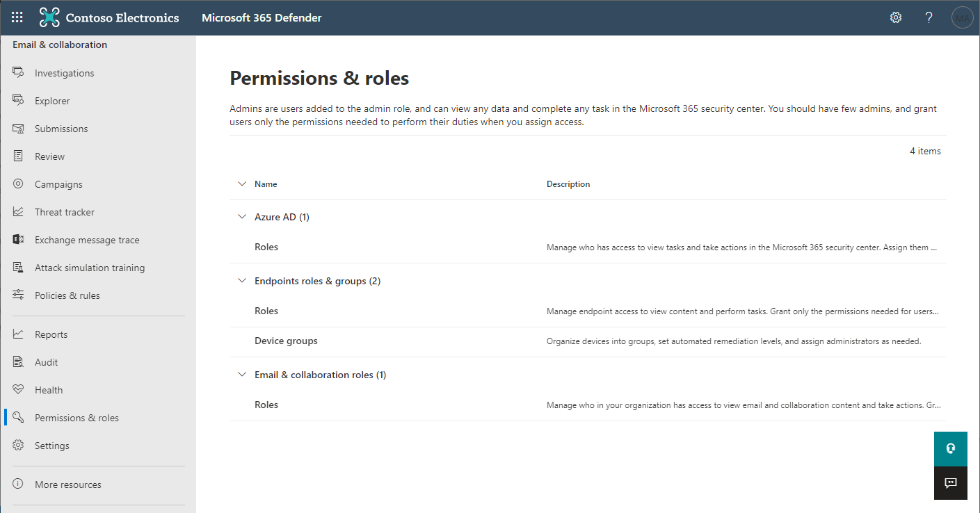
Task: Click the '4 items' count label
Action: pos(925,151)
